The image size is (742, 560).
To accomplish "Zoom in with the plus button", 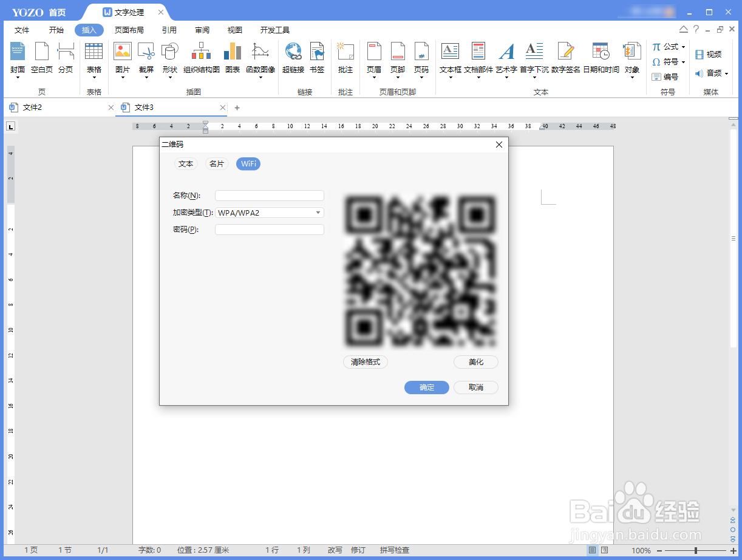I will [733, 550].
